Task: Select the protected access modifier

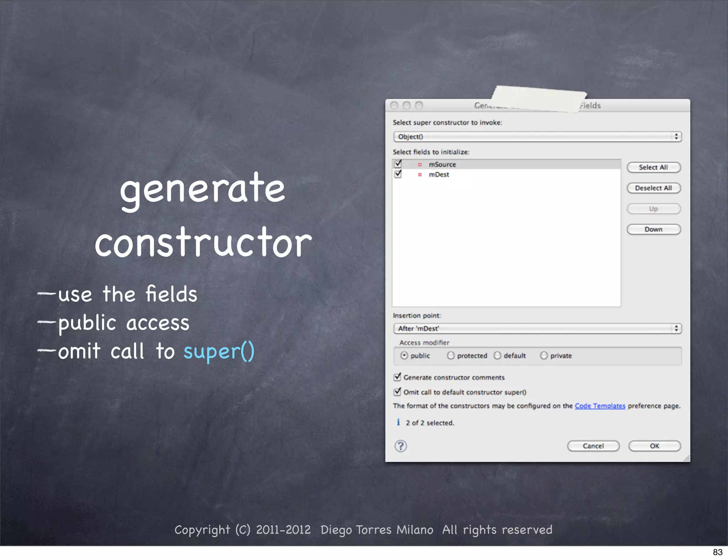Action: pos(451,356)
